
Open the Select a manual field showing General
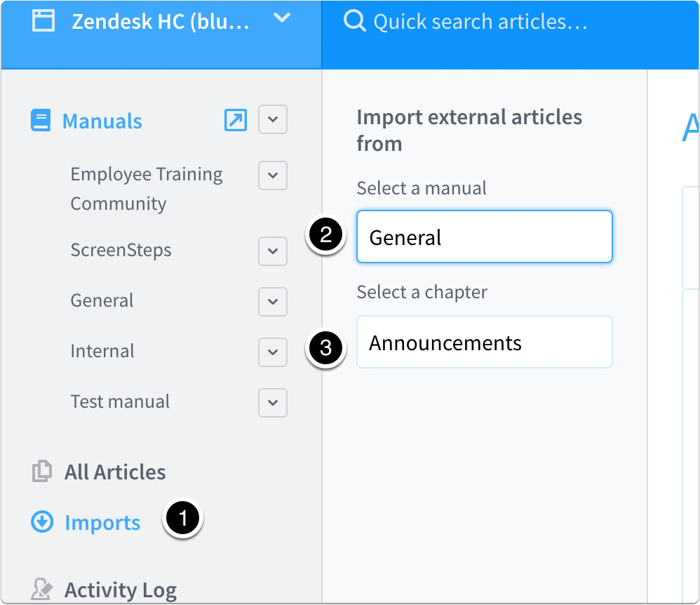(x=485, y=237)
